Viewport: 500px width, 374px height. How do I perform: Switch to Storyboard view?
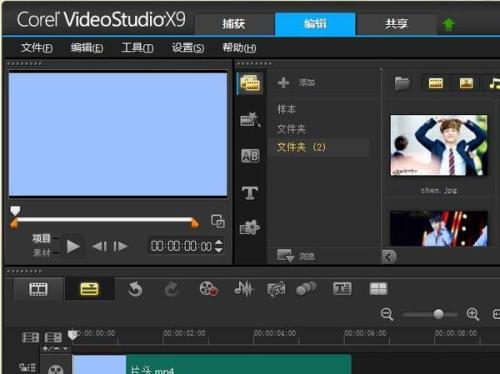[39, 289]
